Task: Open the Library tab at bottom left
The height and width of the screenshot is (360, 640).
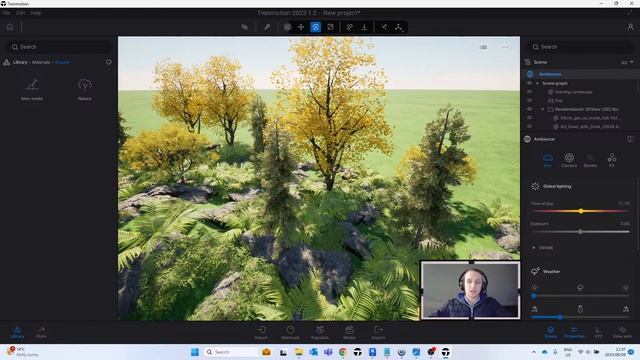Action: click(x=17, y=332)
